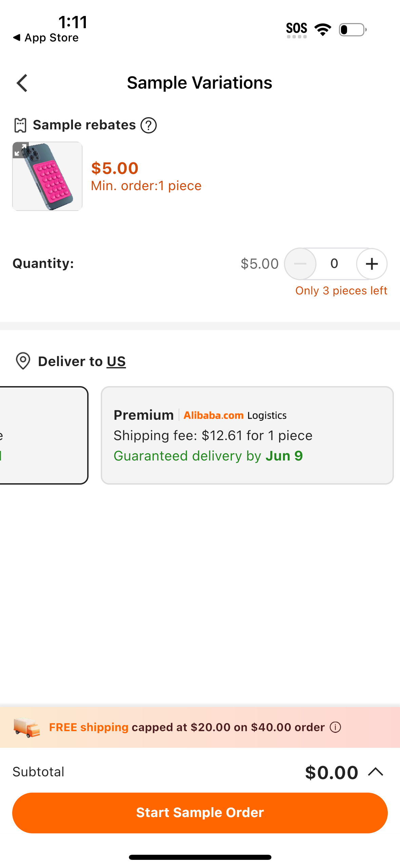Tap the $0.00 subtotal amount
The image size is (400, 868).
(x=331, y=773)
